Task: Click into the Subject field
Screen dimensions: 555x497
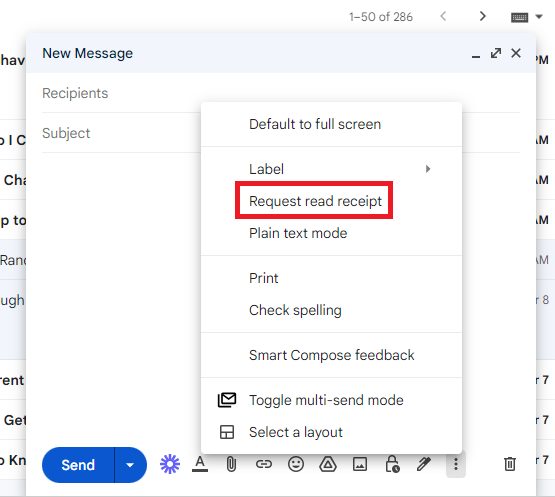Action: click(121, 133)
